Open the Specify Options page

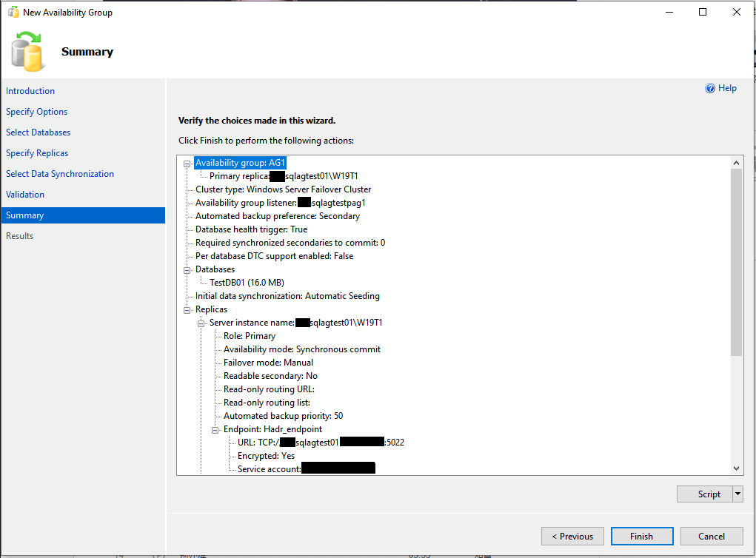pos(36,111)
